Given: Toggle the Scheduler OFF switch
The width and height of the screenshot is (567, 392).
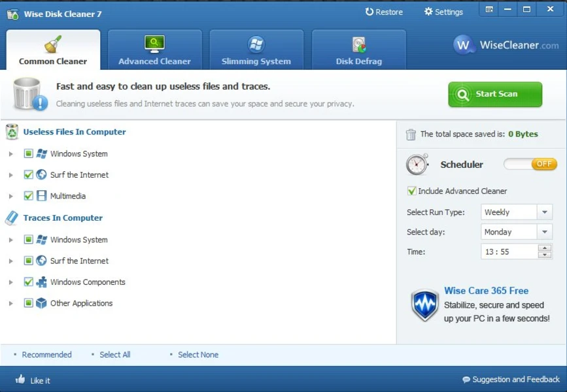Looking at the screenshot, I should tap(530, 164).
